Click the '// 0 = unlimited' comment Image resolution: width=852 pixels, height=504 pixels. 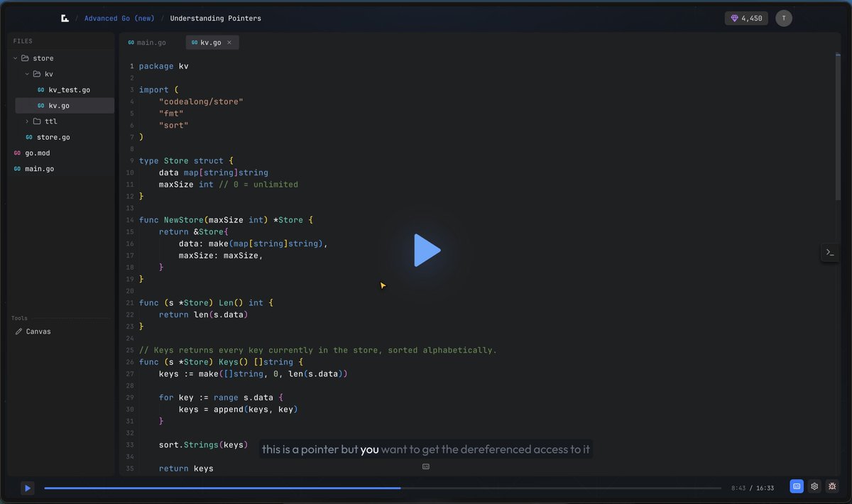click(258, 185)
